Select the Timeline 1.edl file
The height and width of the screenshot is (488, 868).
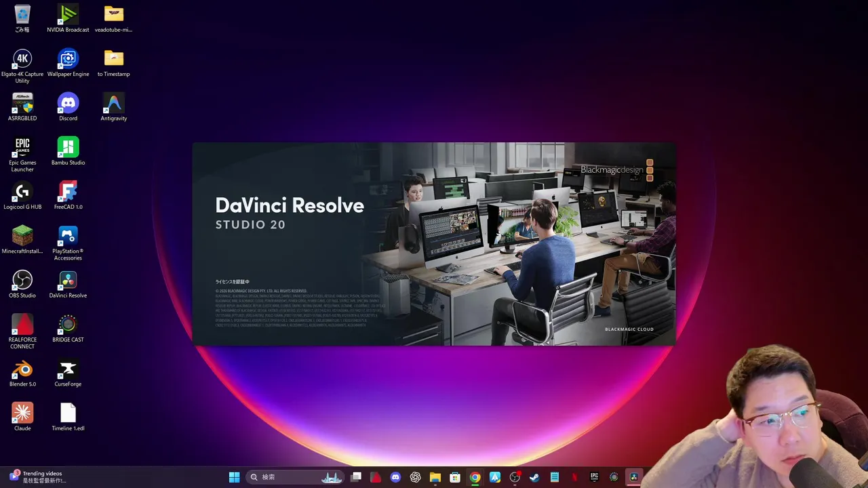coord(68,416)
